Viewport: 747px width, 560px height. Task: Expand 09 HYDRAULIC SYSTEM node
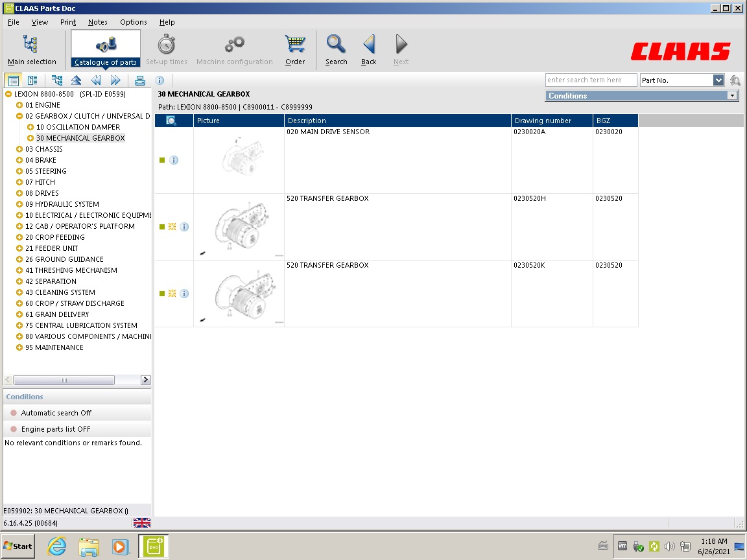point(19,204)
